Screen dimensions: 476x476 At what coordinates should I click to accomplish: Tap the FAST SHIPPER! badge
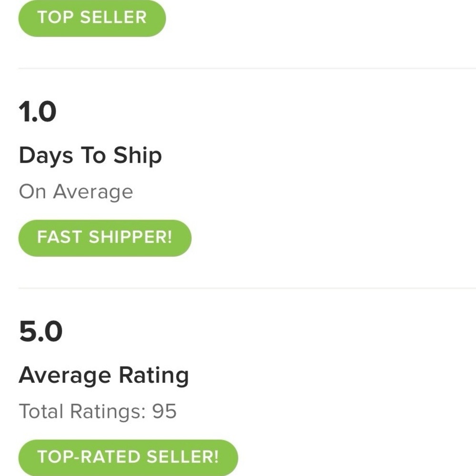pos(105,238)
